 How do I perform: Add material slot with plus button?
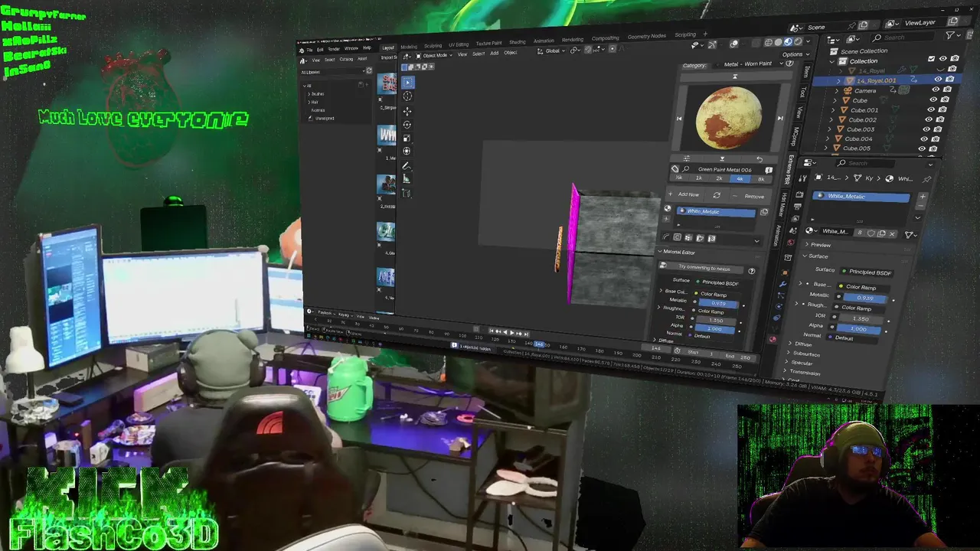pyautogui.click(x=923, y=197)
